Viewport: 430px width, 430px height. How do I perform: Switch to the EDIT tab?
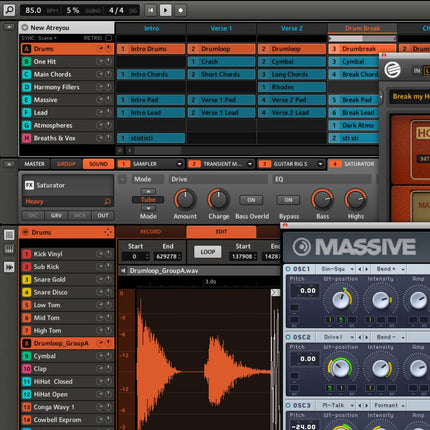point(221,232)
